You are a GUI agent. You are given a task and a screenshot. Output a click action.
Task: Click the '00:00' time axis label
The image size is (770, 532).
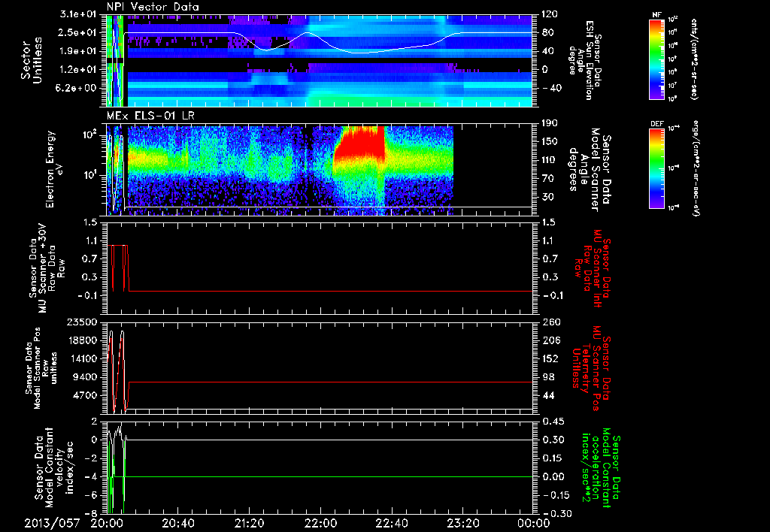point(534,524)
